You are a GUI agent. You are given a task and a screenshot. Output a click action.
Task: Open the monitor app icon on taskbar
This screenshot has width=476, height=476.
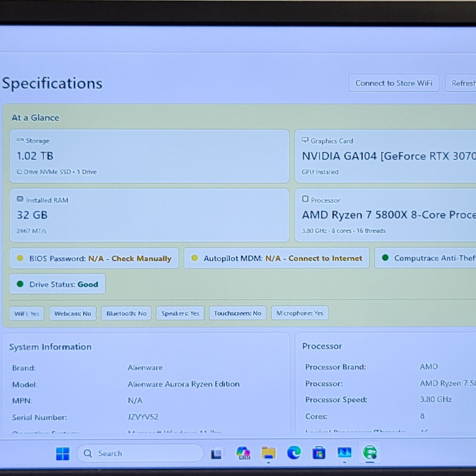[344, 452]
